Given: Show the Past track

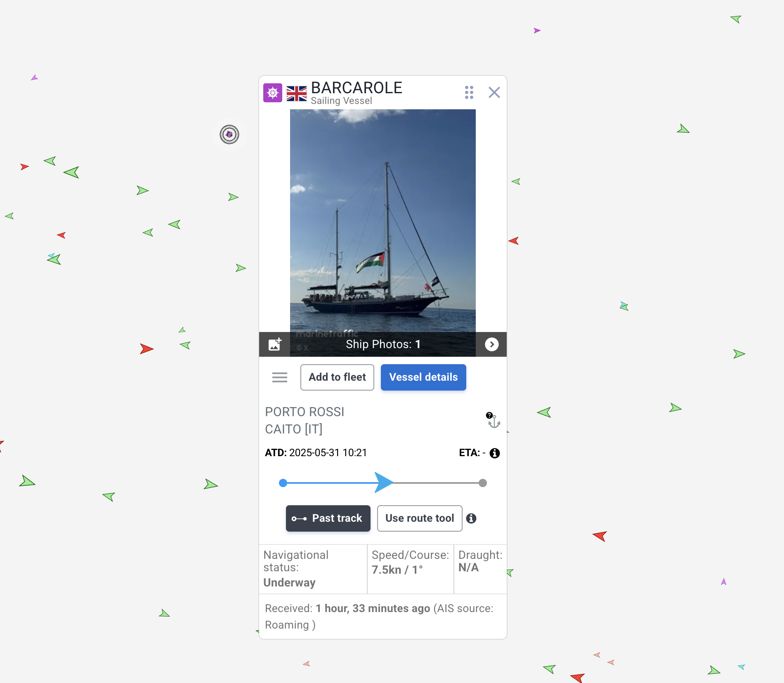Looking at the screenshot, I should tap(328, 518).
